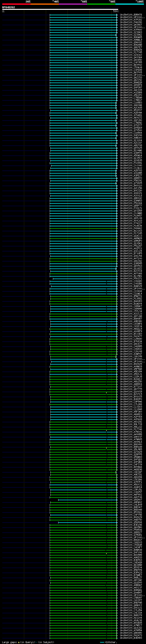Viewport: 146px width, 644px height.
Task: Select hit label UniRef100_P42477
Action: click(x=131, y=336)
